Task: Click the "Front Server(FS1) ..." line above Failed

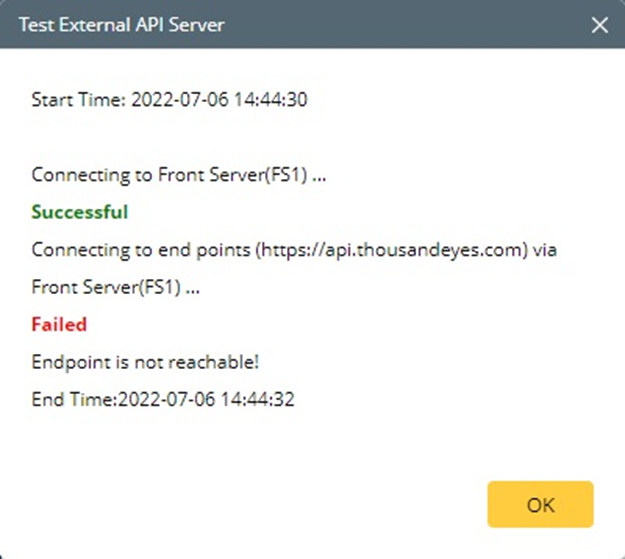Action: pyautogui.click(x=115, y=287)
